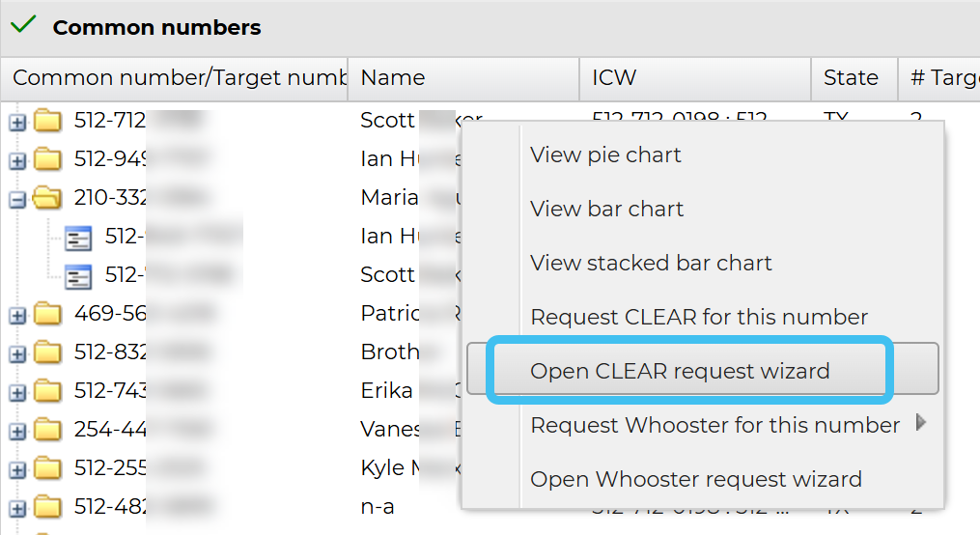Click the open folder icon for 210-332
Screen dimensions: 980x535
pos(47,198)
